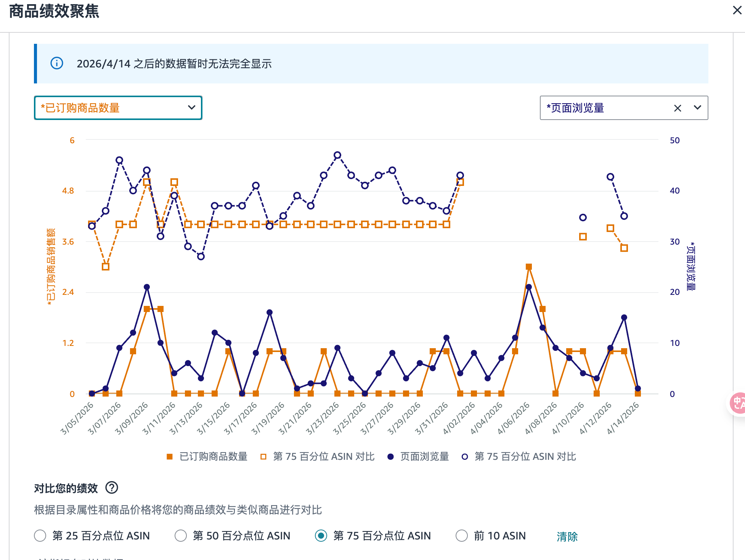Image resolution: width=745 pixels, height=560 pixels.
Task: Close the 商品绩效聚焦 dialog
Action: (x=737, y=10)
